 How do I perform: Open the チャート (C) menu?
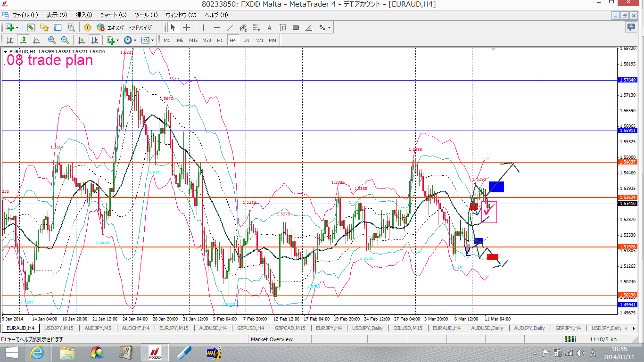pyautogui.click(x=114, y=15)
